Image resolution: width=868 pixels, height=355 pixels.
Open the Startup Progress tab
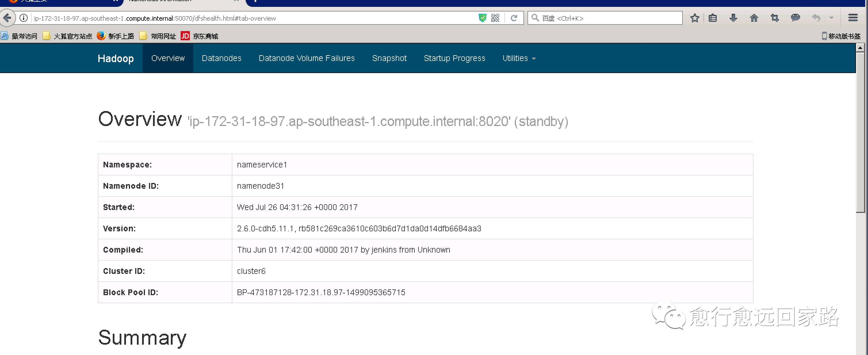point(454,58)
